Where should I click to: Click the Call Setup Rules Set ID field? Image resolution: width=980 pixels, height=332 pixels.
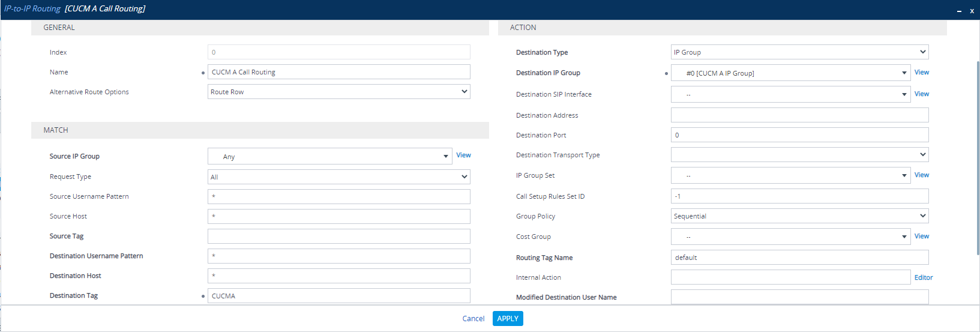click(x=799, y=196)
